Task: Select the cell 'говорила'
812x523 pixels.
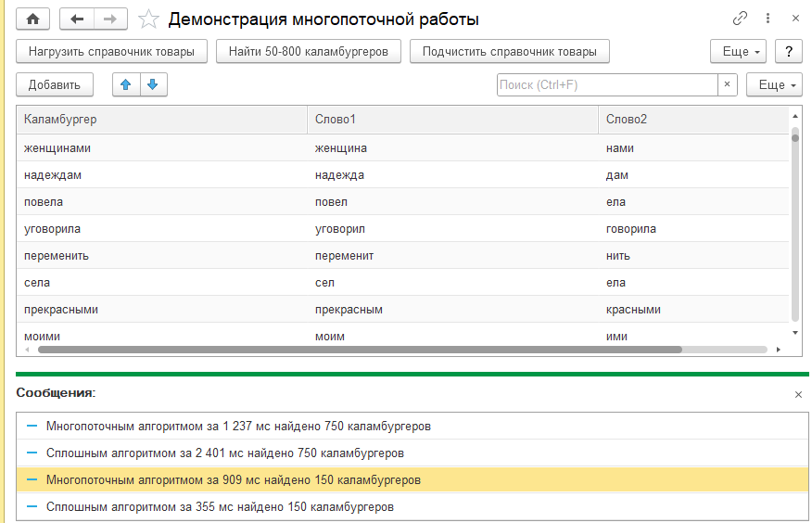Action: 693,229
